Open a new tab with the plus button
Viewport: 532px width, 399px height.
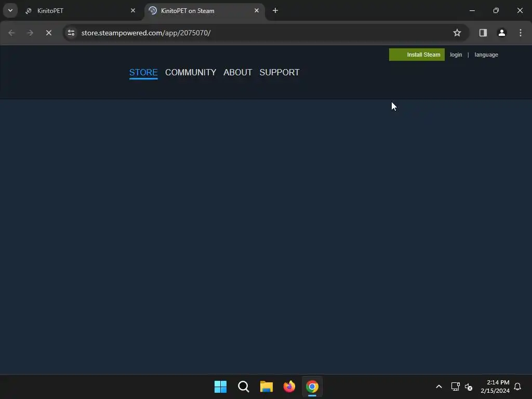click(x=275, y=11)
